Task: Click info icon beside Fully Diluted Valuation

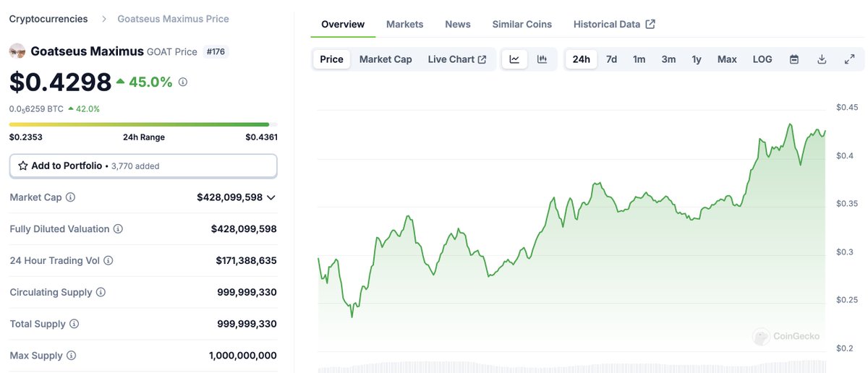Action: click(x=118, y=229)
